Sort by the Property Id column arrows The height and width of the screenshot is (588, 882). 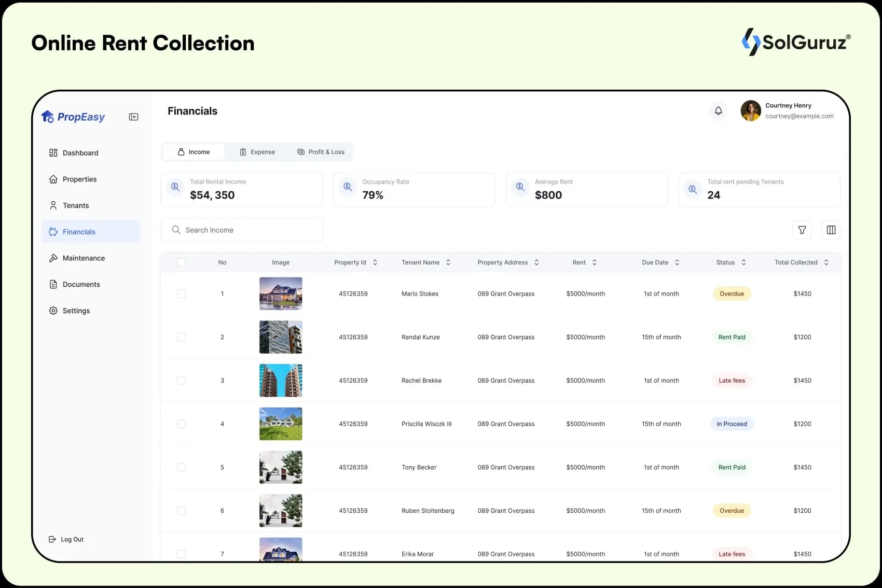pos(375,262)
